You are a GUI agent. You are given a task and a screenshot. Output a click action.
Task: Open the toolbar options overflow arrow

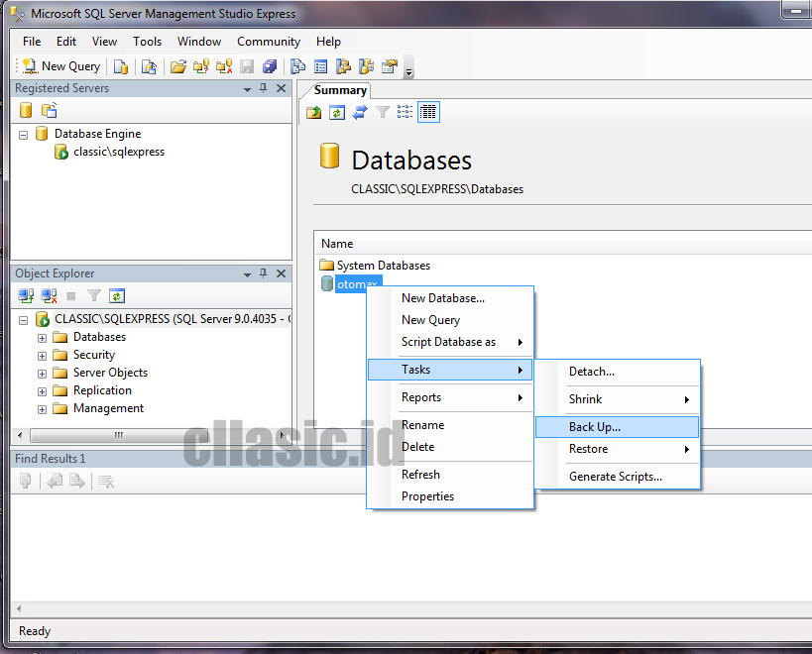[409, 67]
